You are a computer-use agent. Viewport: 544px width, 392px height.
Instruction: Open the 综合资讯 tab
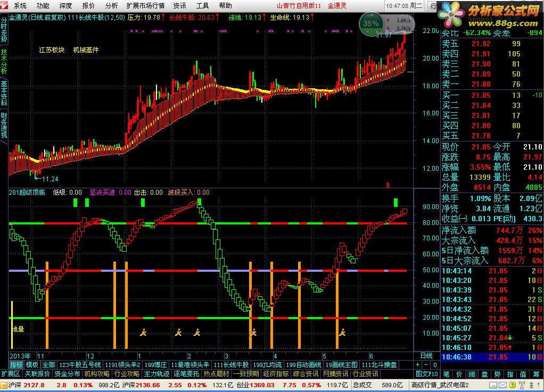pyautogui.click(x=306, y=373)
